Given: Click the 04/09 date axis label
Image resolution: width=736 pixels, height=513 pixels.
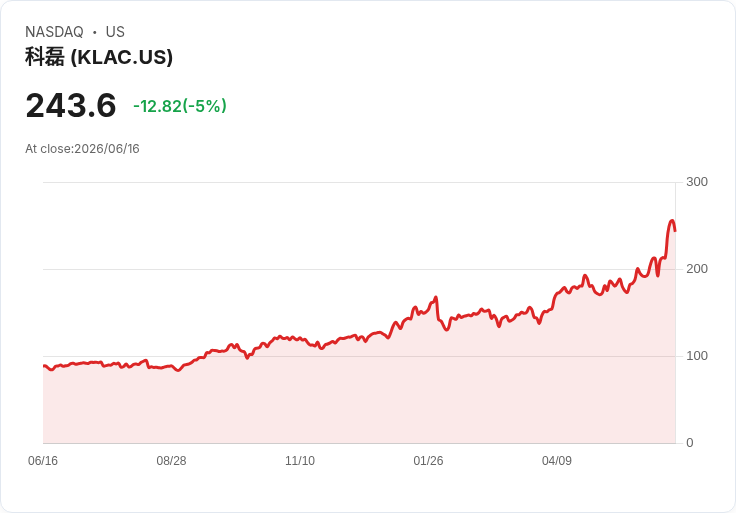Looking at the screenshot, I should [x=557, y=461].
